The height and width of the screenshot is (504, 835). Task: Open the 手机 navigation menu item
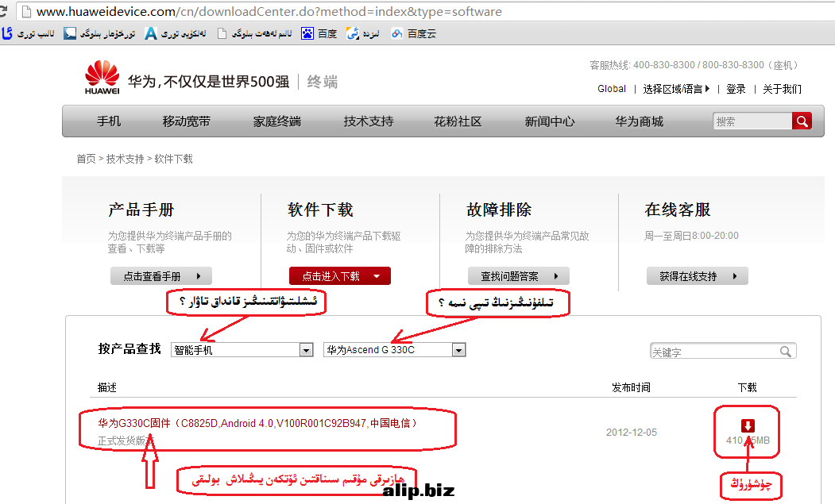pos(109,121)
